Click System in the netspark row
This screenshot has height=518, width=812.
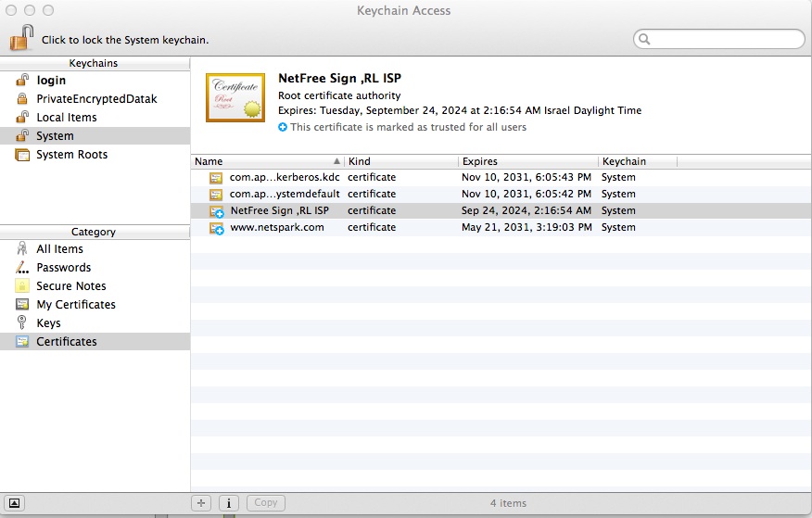(x=618, y=227)
